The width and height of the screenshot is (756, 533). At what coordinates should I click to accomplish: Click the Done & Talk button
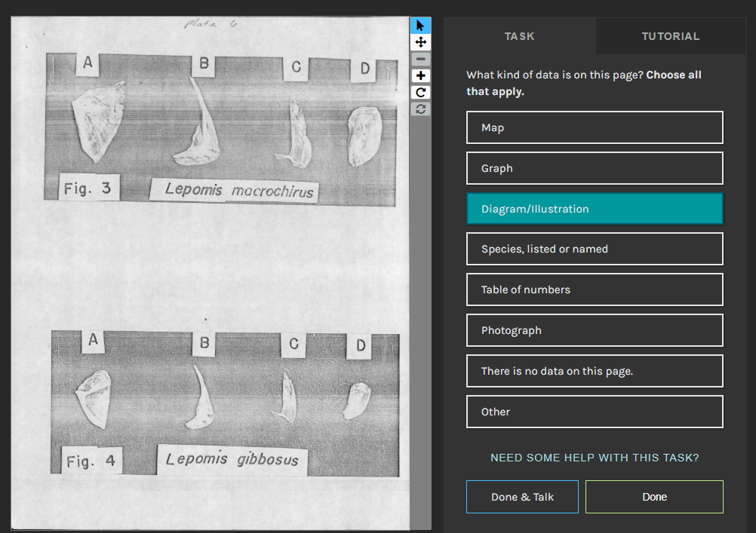tap(522, 497)
